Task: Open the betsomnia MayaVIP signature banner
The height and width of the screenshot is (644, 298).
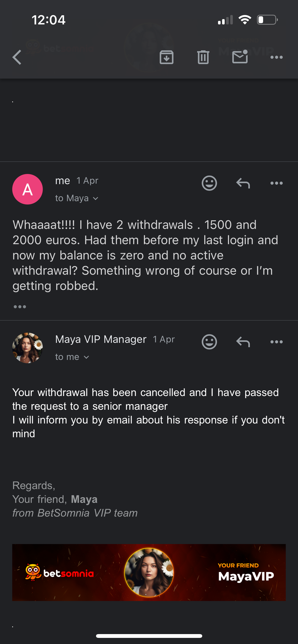Action: [x=149, y=573]
